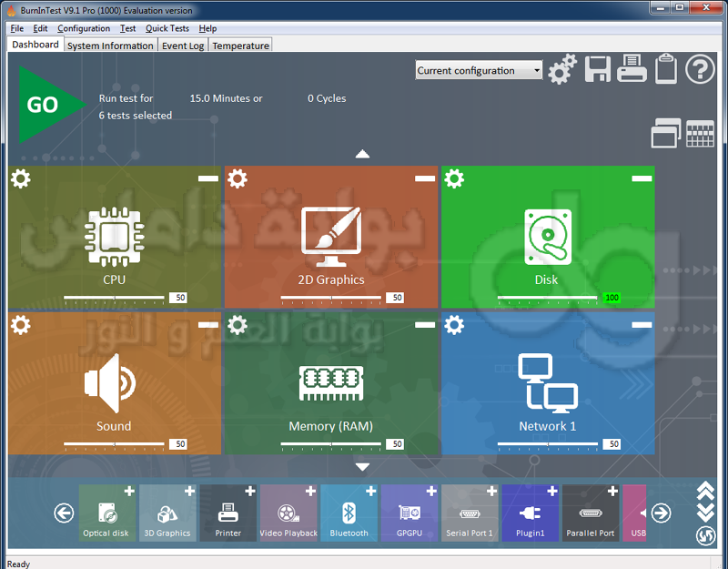Open Sound test settings gear
Image resolution: width=728 pixels, height=569 pixels.
[21, 325]
